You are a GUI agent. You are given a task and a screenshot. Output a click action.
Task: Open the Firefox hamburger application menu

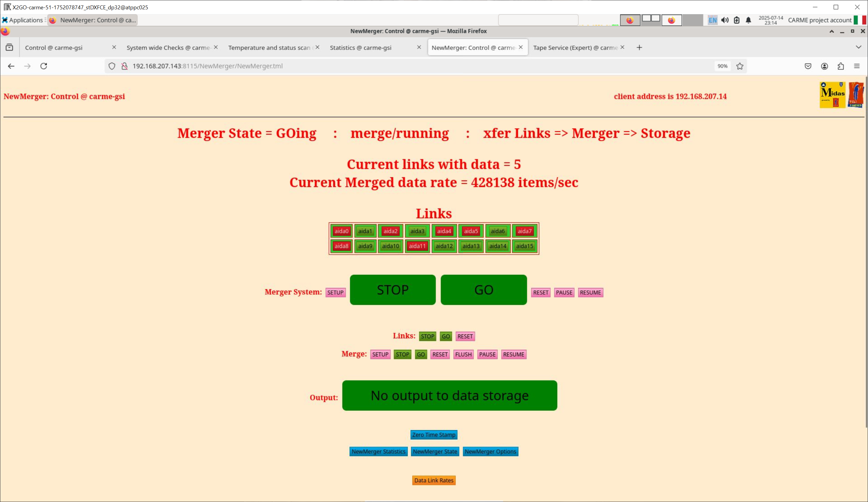coord(857,66)
